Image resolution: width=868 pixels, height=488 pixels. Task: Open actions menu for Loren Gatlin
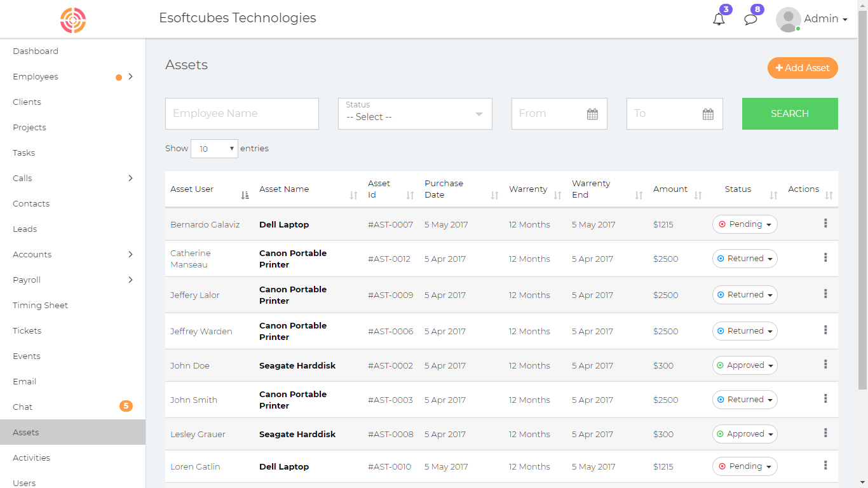click(x=825, y=465)
